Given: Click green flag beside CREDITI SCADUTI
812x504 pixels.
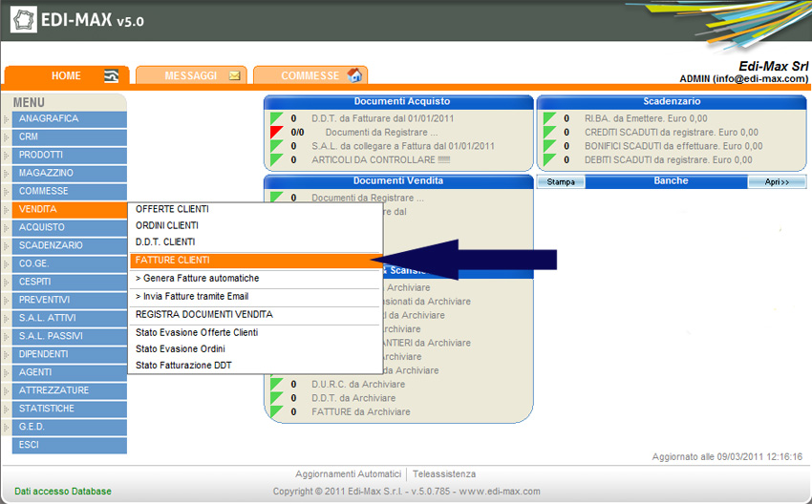Looking at the screenshot, I should (x=549, y=133).
